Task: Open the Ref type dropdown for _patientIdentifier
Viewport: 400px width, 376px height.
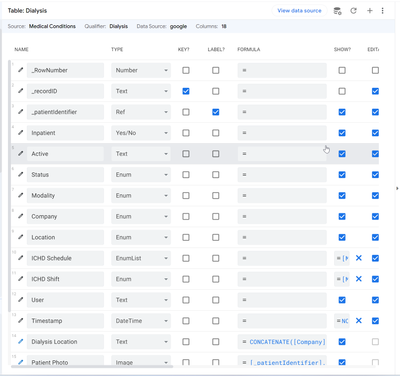Action: pos(141,112)
